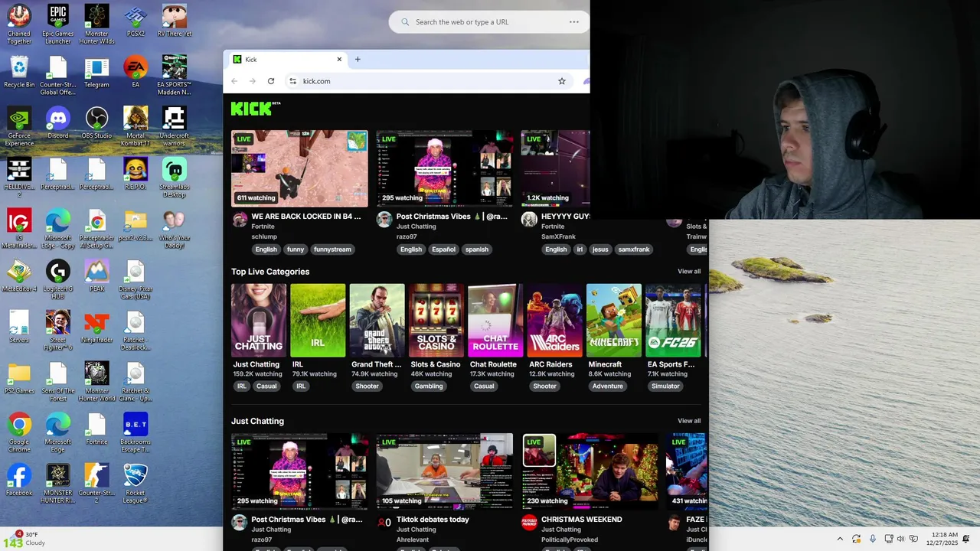Open the CHRISTMAS WEEKEND stream thumbnail
This screenshot has width=980, height=551.
pos(590,471)
